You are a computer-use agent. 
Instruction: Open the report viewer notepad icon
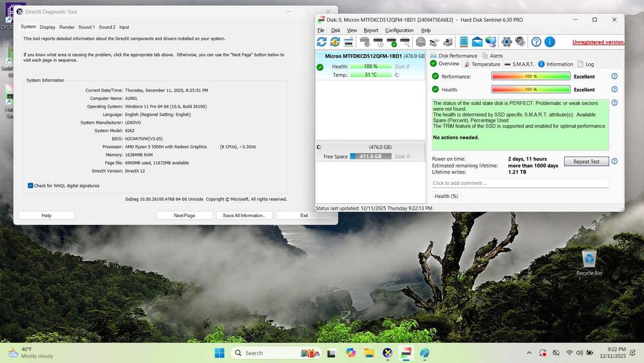462,42
